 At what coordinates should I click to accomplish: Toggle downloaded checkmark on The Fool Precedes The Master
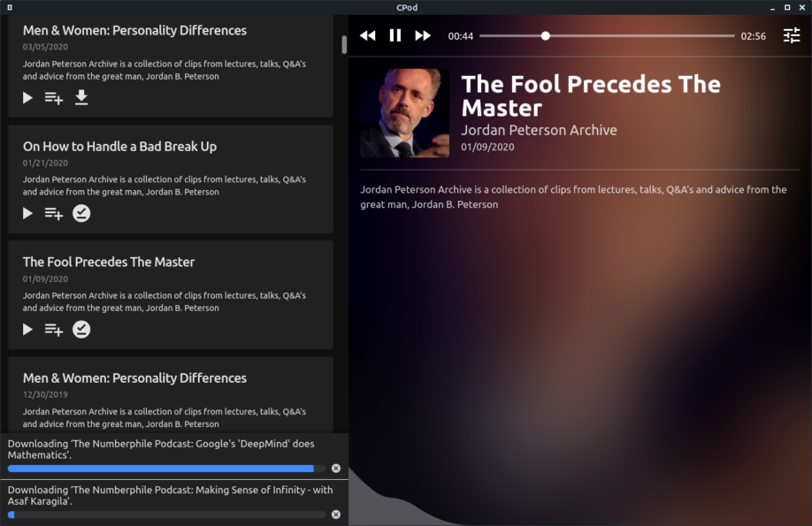coord(81,329)
